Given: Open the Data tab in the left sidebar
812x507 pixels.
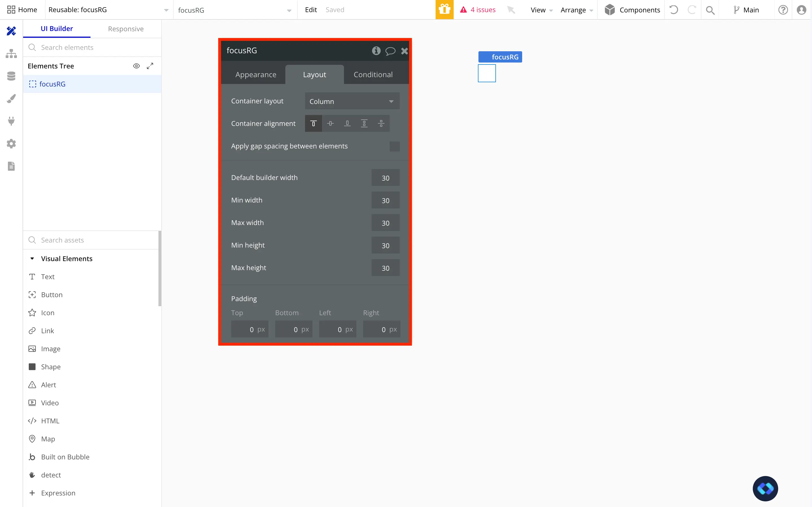Looking at the screenshot, I should click(11, 76).
